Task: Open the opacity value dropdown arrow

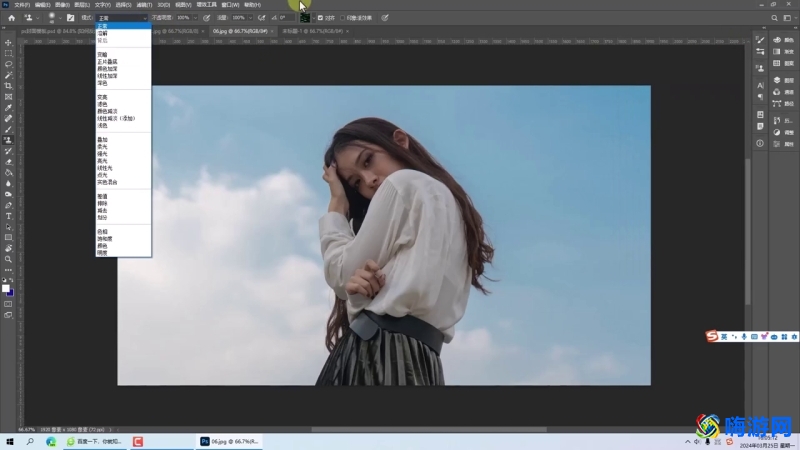Action: 195,18
